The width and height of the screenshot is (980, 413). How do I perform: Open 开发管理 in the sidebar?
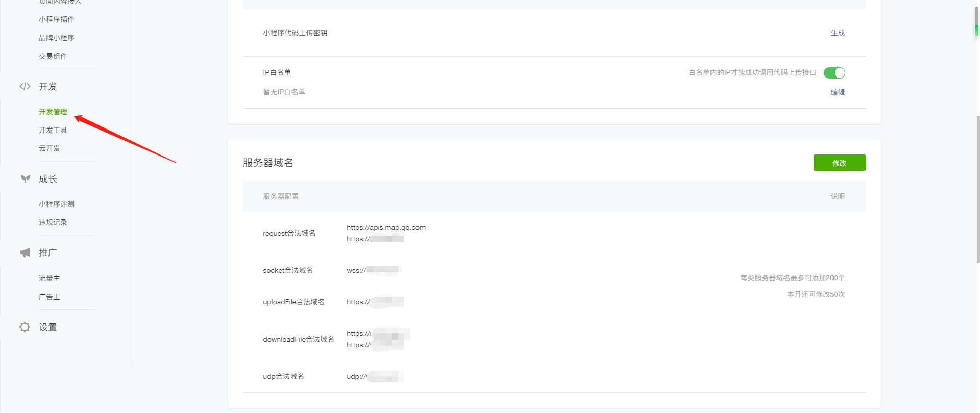tap(53, 112)
